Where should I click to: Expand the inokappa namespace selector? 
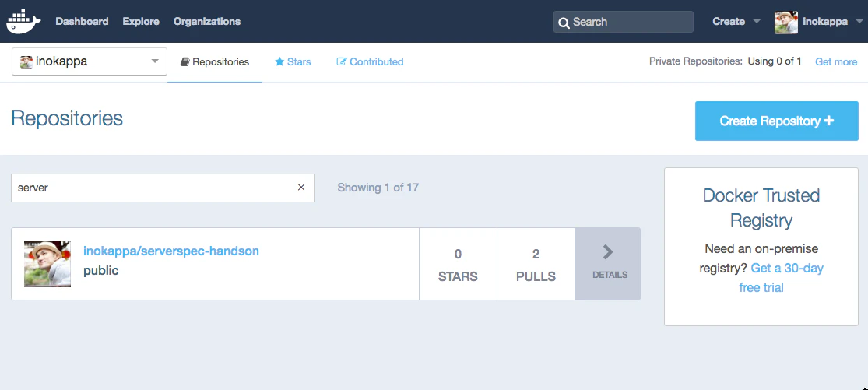[89, 61]
